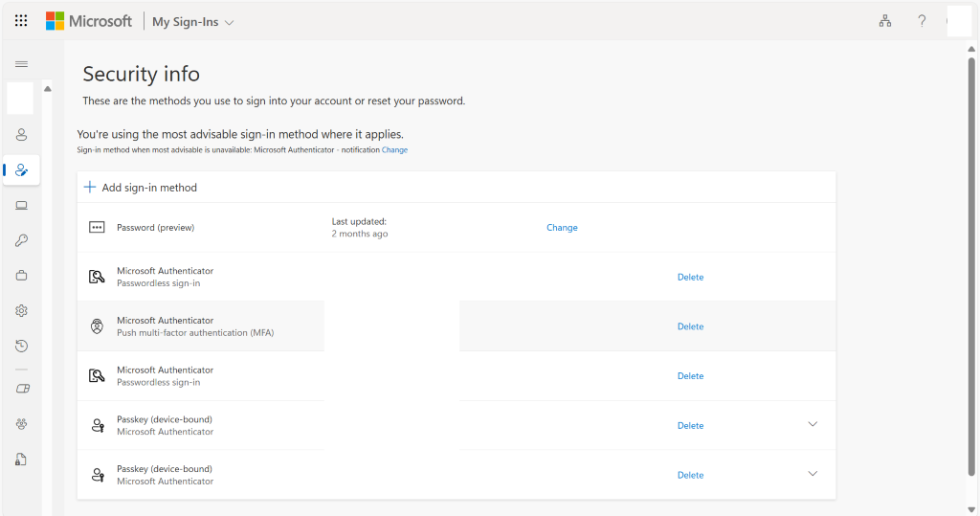Open Recent activity history icon
Screen dimensions: 980x516
pos(21,346)
